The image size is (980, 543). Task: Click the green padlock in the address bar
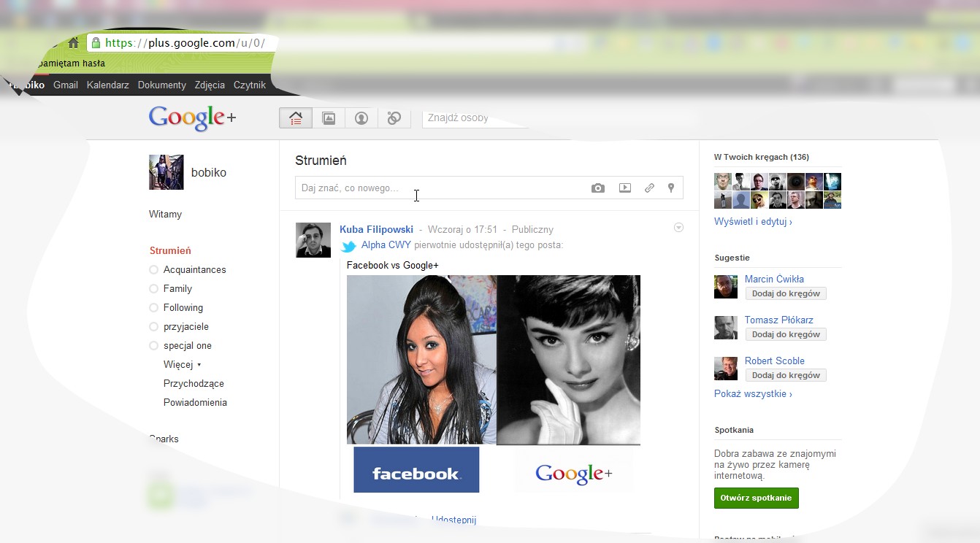(x=96, y=43)
